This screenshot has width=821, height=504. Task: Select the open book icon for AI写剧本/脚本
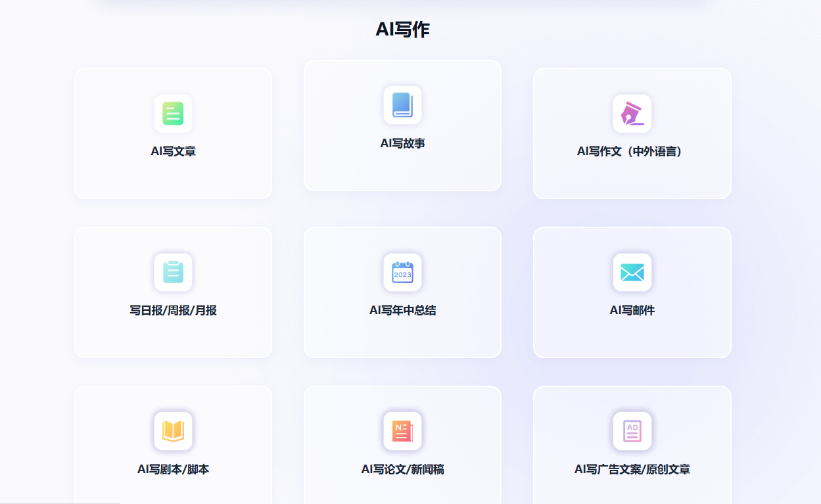(173, 432)
